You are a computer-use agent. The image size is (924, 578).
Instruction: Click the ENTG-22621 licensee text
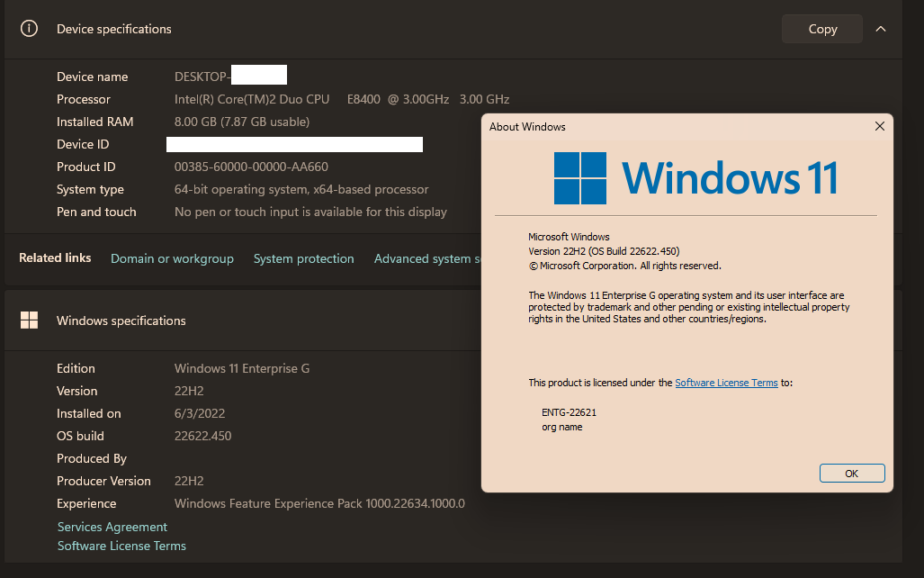coord(569,412)
